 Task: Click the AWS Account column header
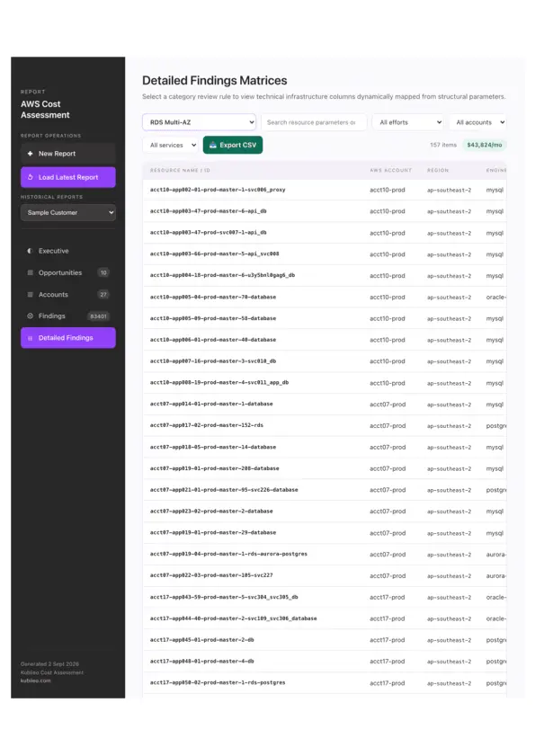coord(391,170)
